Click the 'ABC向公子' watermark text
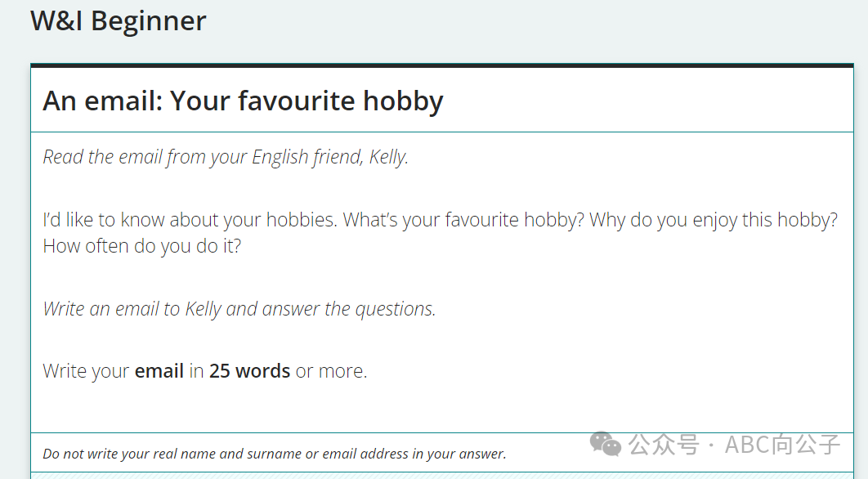 click(x=783, y=445)
